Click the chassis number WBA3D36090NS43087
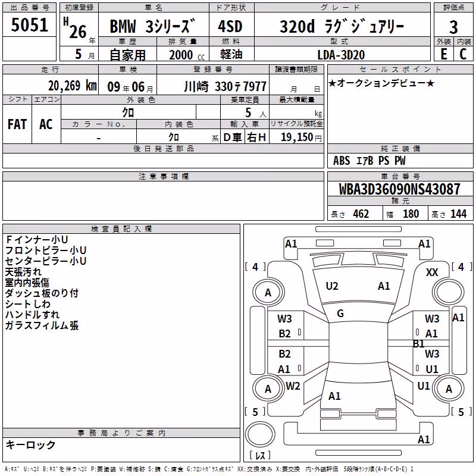The image size is (476, 476). tap(400, 189)
